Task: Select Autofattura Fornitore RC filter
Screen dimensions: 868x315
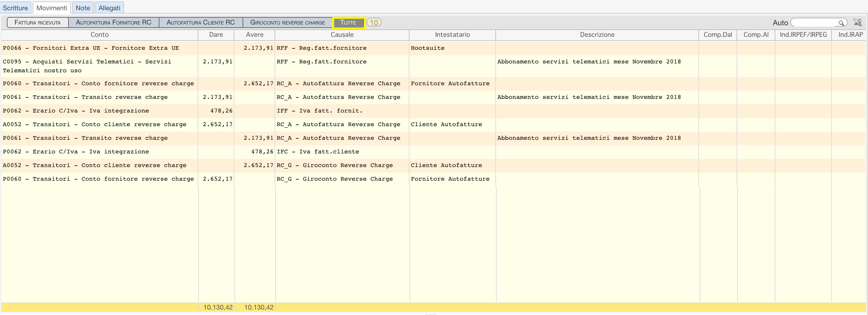Action: pos(113,22)
